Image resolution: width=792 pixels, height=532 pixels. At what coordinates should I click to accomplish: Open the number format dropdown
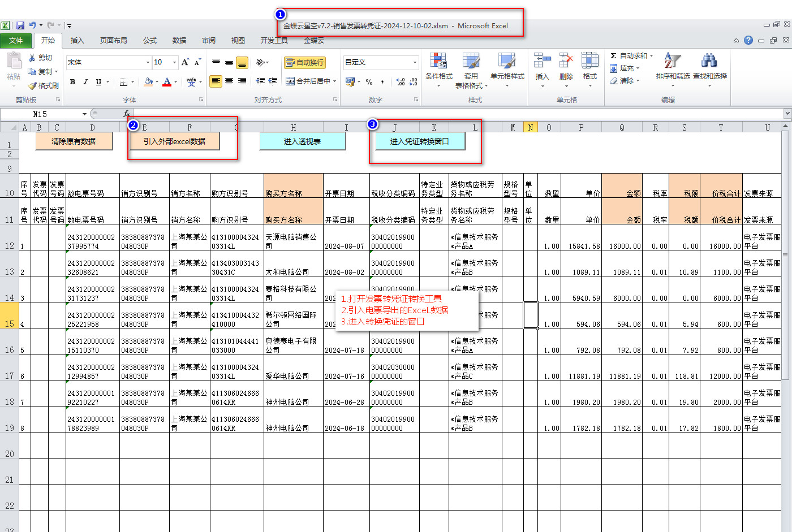[415, 62]
